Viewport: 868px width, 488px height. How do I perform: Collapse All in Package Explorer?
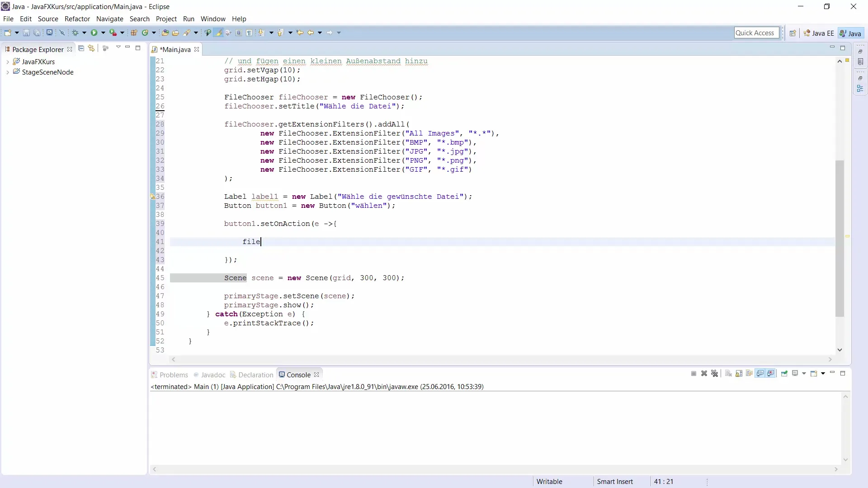pyautogui.click(x=81, y=48)
